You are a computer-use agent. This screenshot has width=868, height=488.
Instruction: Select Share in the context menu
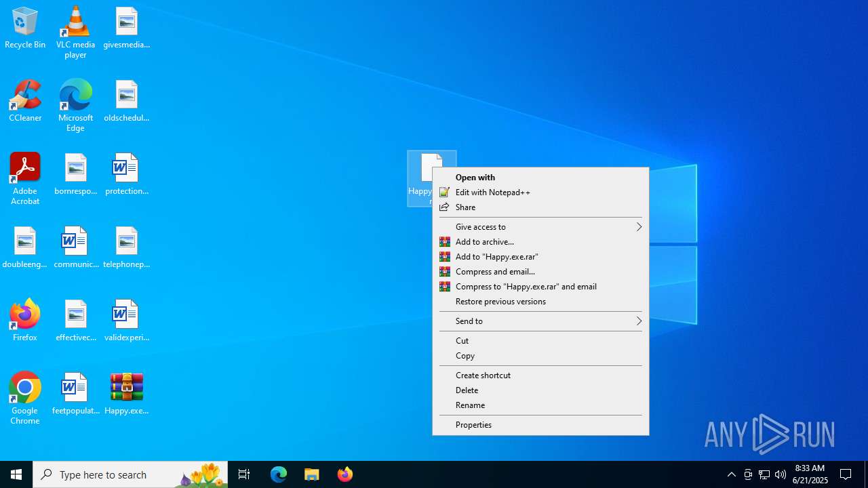[540, 207]
